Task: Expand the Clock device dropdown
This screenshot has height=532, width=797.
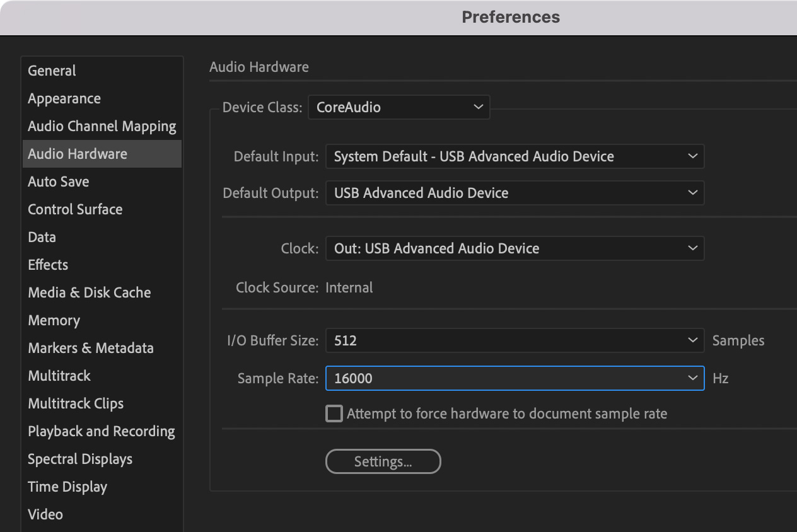Action: [x=515, y=248]
